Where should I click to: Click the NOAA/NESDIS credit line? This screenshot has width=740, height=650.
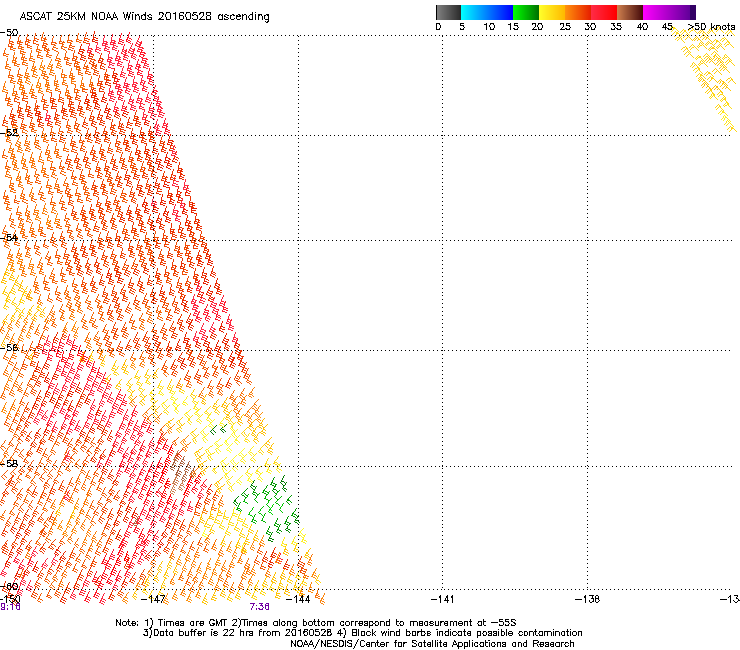point(432,644)
